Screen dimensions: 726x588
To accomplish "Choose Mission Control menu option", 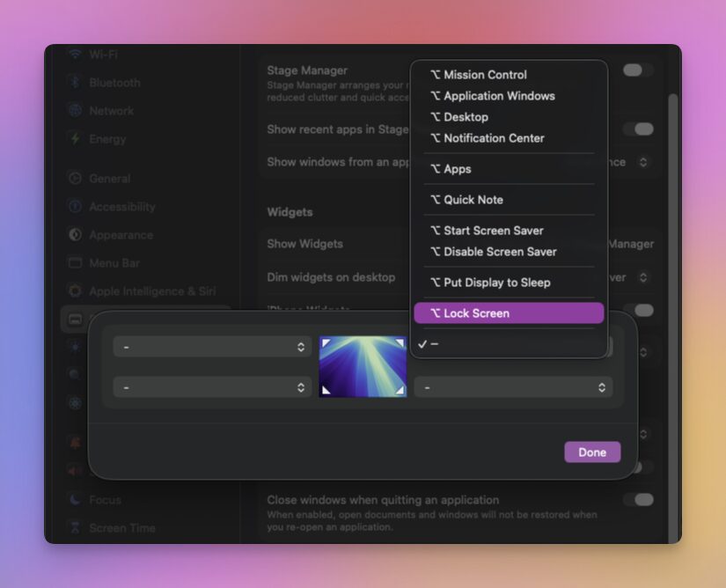I will coord(509,75).
